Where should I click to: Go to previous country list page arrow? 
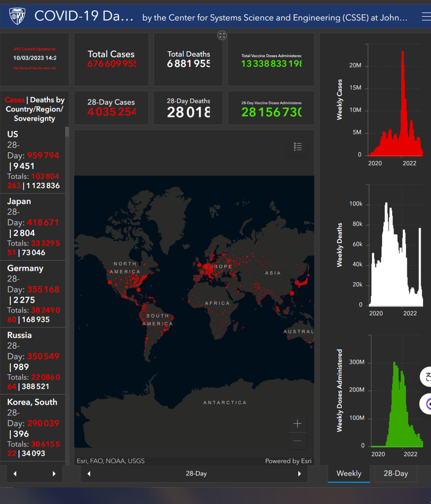[15, 474]
